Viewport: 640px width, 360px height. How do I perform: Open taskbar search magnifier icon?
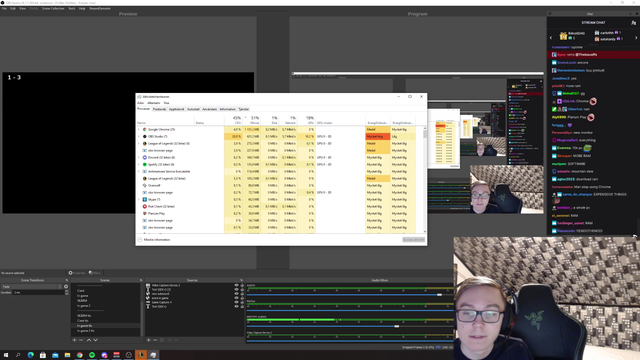pos(18,355)
